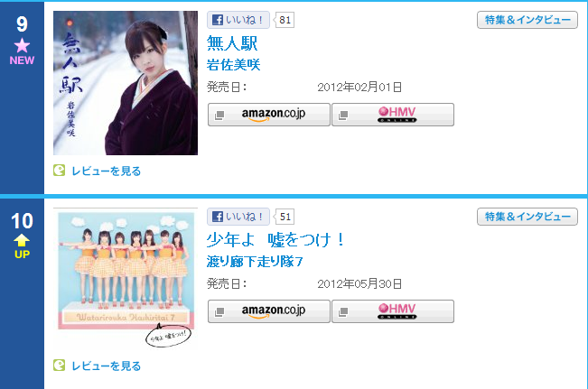Click the Watarirouka Hashiritai 7 cover thumbnail

[126, 279]
